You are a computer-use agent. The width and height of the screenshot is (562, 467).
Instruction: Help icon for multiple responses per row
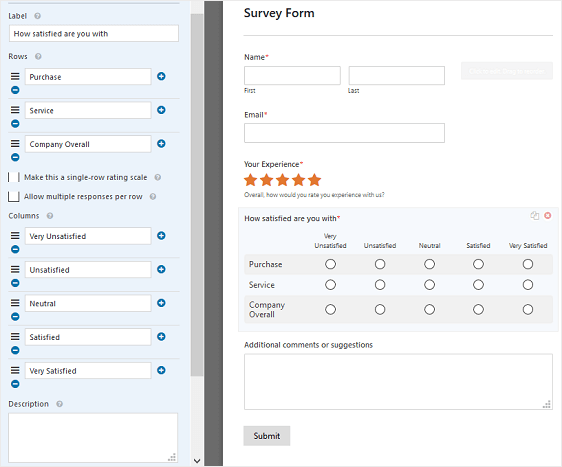point(153,196)
